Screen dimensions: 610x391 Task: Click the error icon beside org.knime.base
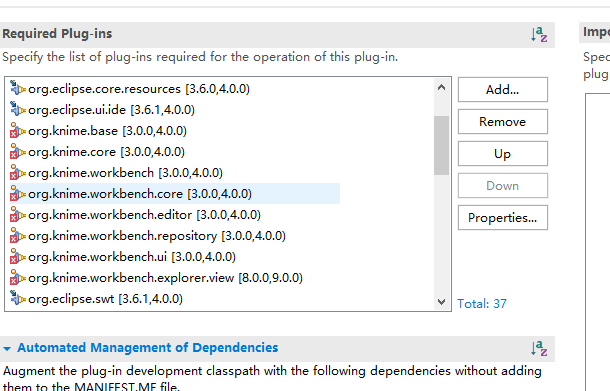click(x=17, y=131)
